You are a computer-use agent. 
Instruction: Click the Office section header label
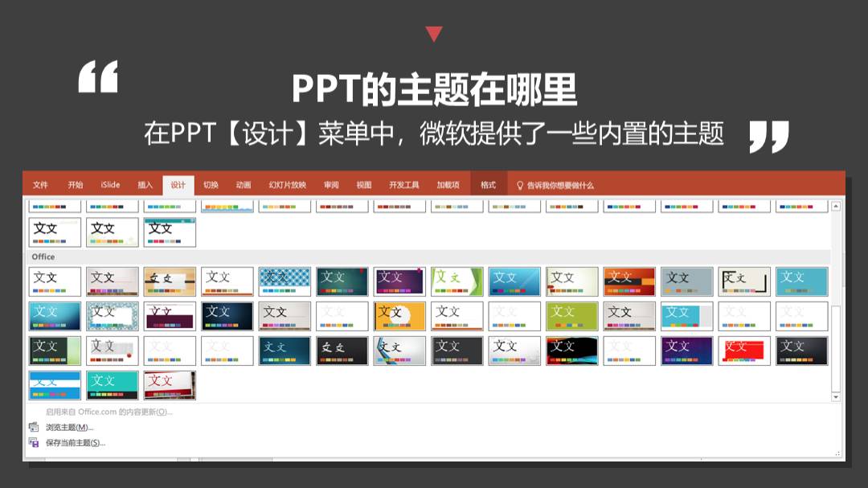click(x=43, y=257)
